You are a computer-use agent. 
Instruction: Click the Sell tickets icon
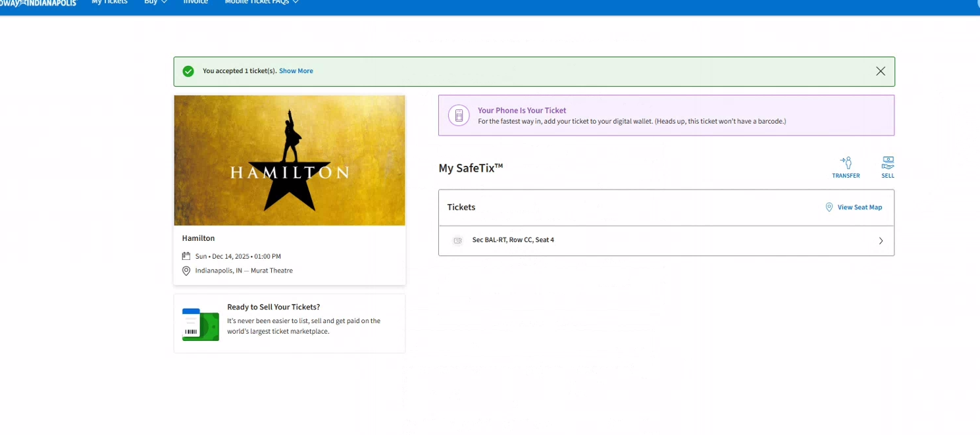(888, 163)
